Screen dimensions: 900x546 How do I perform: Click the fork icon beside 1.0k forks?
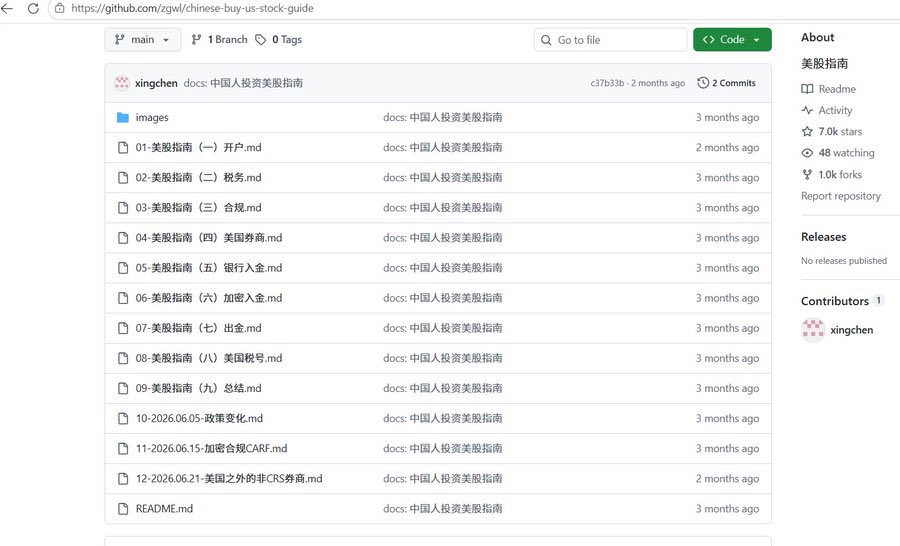pos(807,175)
